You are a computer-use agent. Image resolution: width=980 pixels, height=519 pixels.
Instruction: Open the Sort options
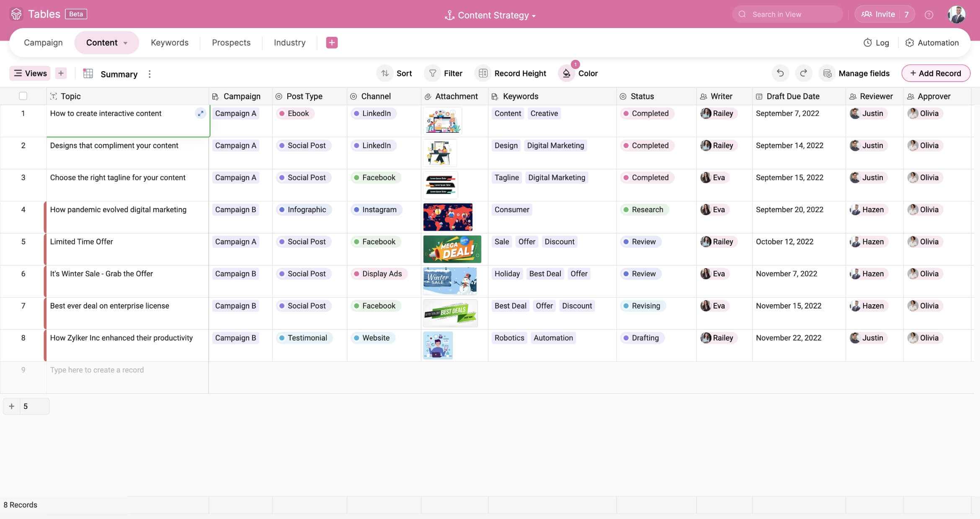click(x=395, y=73)
